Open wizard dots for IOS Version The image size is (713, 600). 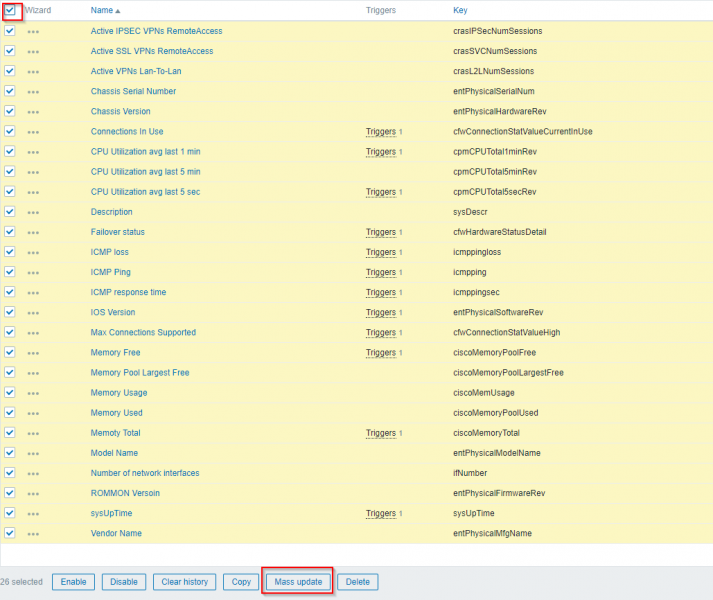(33, 313)
